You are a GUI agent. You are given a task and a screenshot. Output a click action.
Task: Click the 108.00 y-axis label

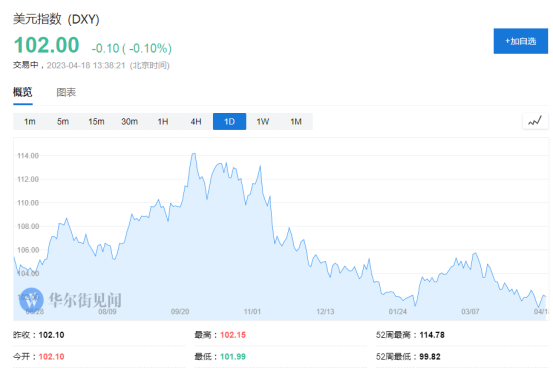28,226
